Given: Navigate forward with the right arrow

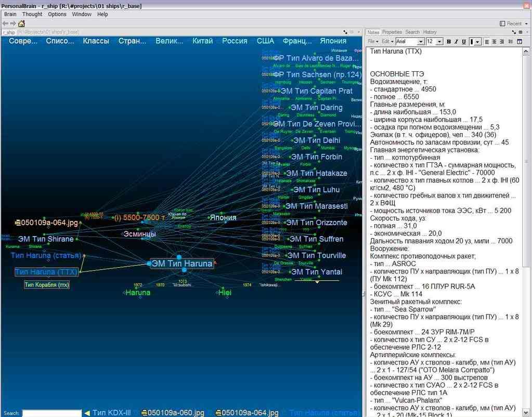Looking at the screenshot, I should pos(13,23).
